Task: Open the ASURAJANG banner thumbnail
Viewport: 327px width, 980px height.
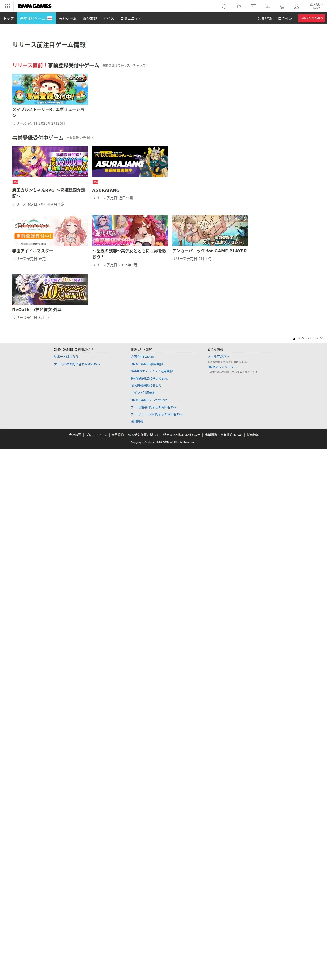Action: 130,162
